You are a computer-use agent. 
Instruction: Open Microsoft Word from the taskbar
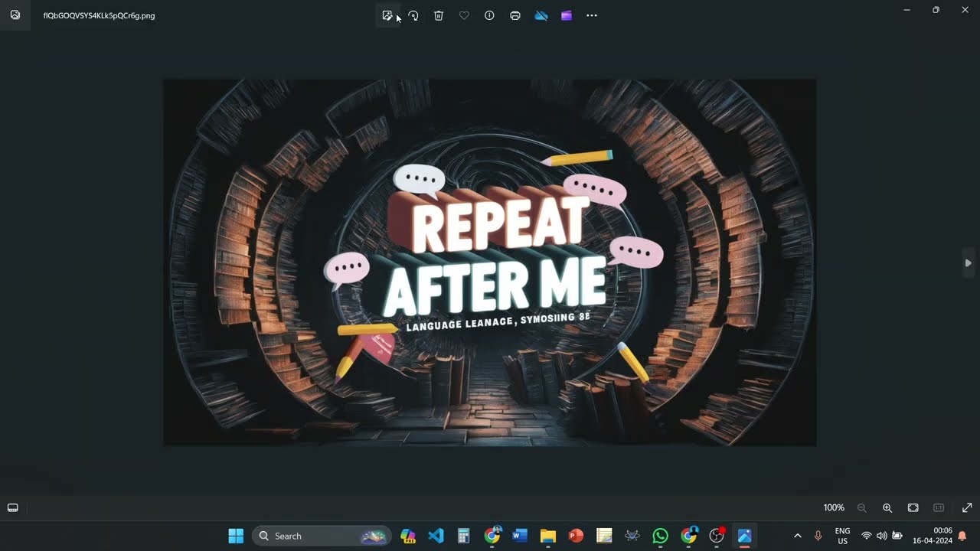click(x=520, y=536)
